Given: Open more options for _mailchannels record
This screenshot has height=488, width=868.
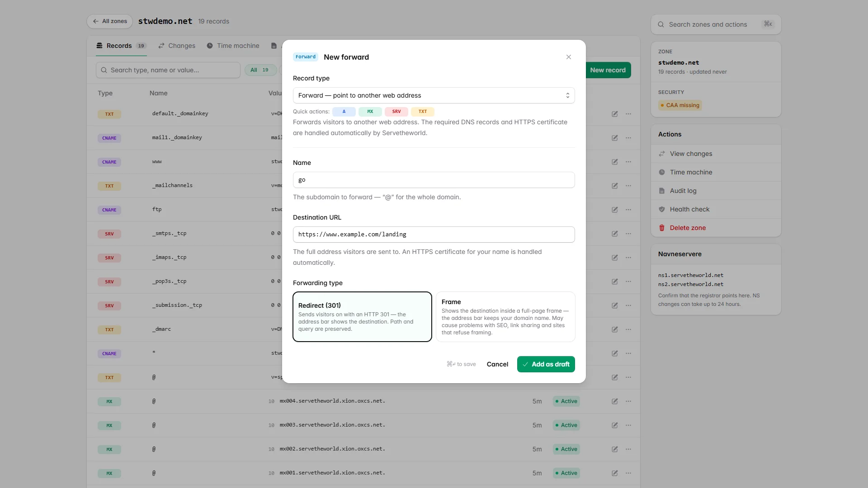Looking at the screenshot, I should pyautogui.click(x=628, y=186).
